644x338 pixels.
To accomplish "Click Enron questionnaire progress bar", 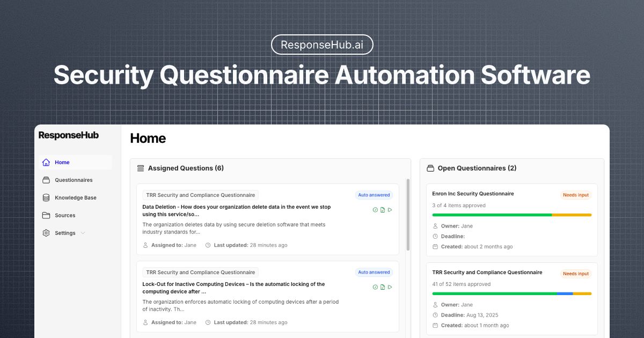I will [x=511, y=215].
